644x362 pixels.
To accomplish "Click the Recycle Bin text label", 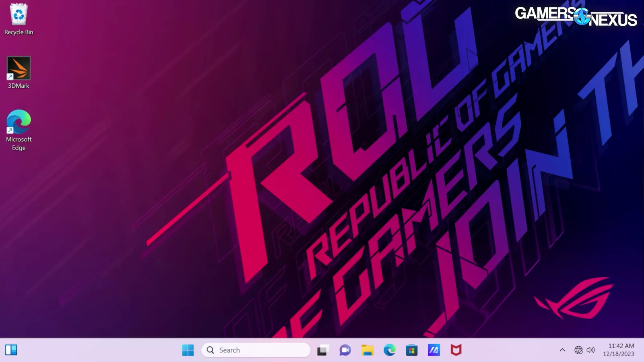I will click(19, 32).
